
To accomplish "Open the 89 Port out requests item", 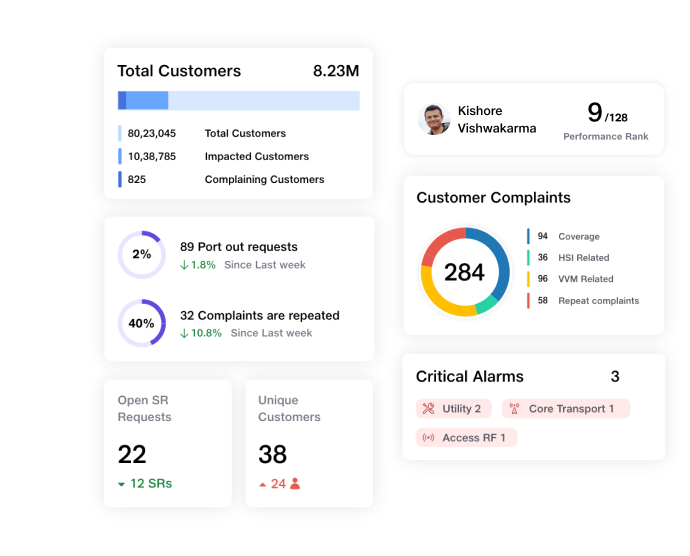I will (x=239, y=247).
